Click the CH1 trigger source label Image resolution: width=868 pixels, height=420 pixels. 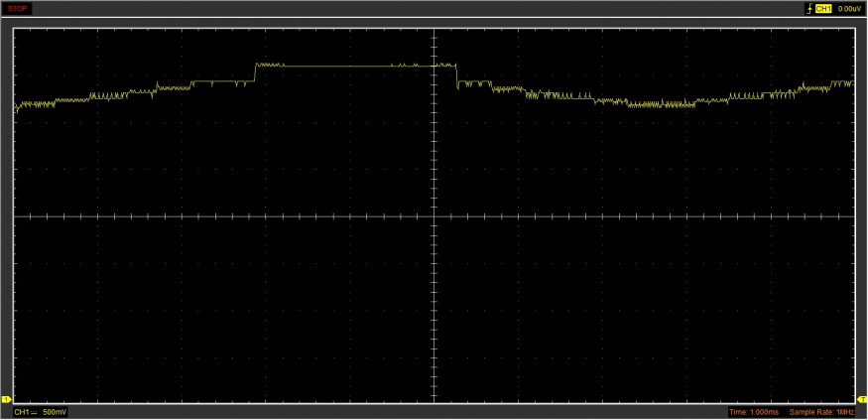823,9
